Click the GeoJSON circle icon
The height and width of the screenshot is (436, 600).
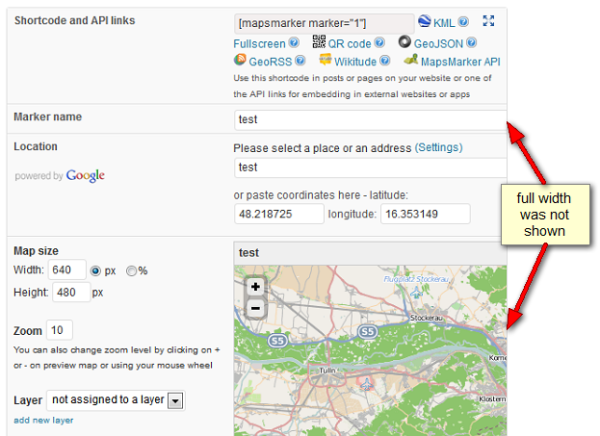[404, 42]
